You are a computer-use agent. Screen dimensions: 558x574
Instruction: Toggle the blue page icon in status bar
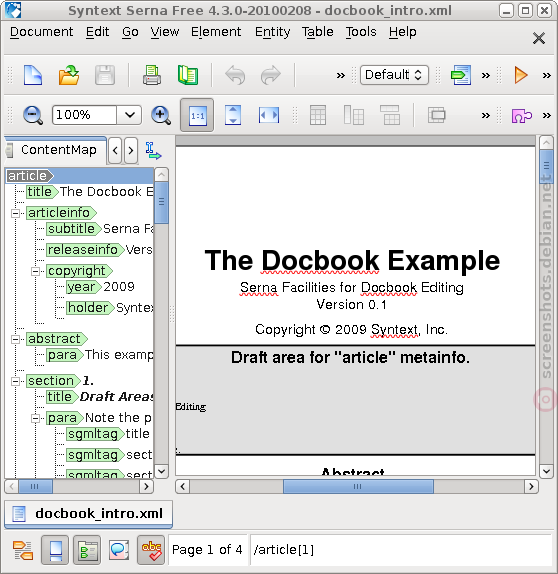pos(55,550)
